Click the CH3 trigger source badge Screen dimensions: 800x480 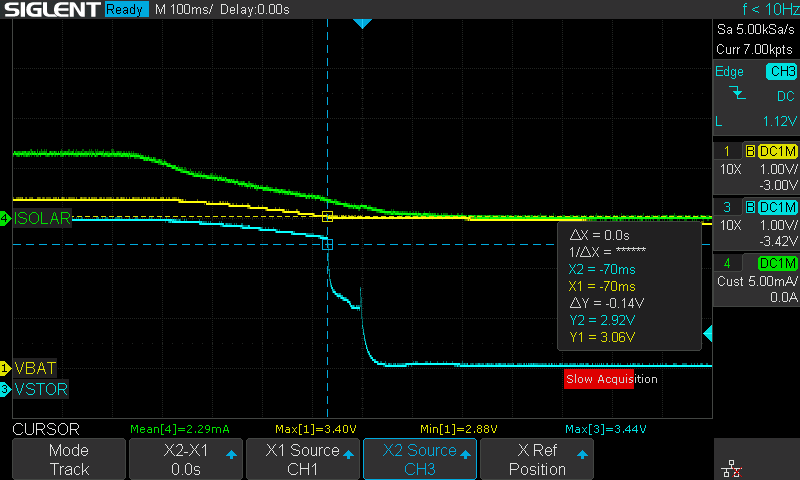click(780, 71)
